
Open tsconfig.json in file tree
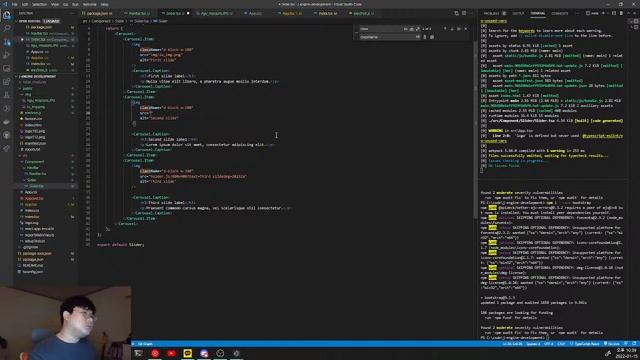tap(33, 271)
